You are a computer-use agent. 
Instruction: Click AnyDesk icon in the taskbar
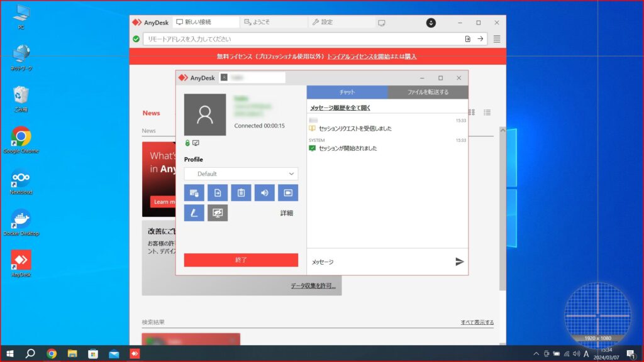coord(135,354)
